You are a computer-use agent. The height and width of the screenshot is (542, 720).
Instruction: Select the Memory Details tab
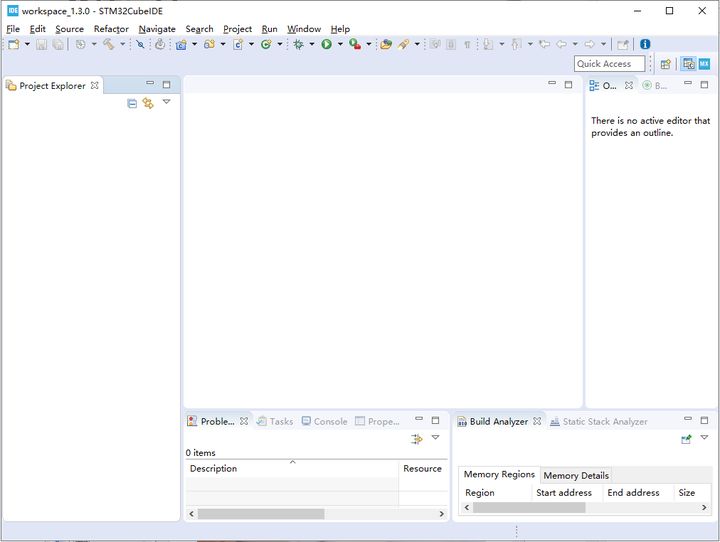576,475
